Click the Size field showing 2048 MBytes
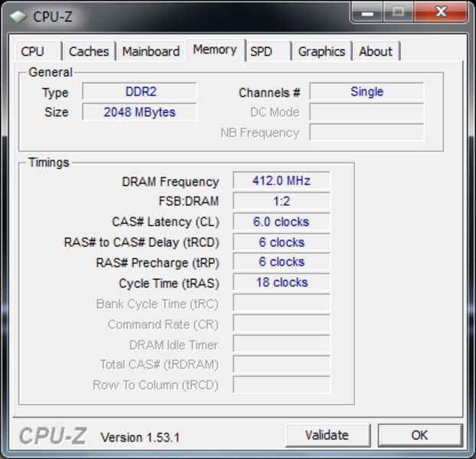Viewport: 476px width, 459px height. coord(139,112)
